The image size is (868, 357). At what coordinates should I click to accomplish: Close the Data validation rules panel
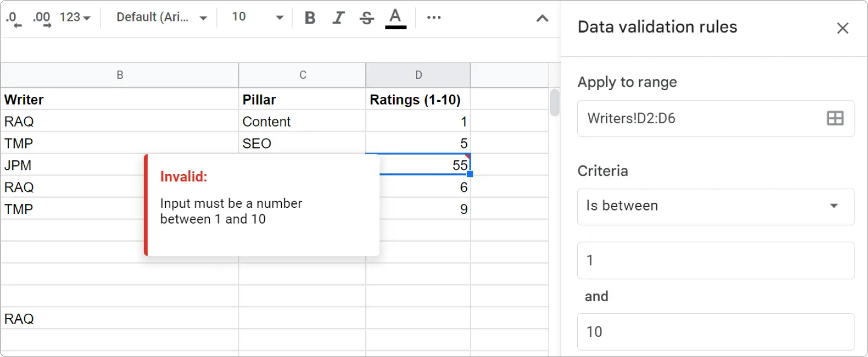pyautogui.click(x=843, y=28)
